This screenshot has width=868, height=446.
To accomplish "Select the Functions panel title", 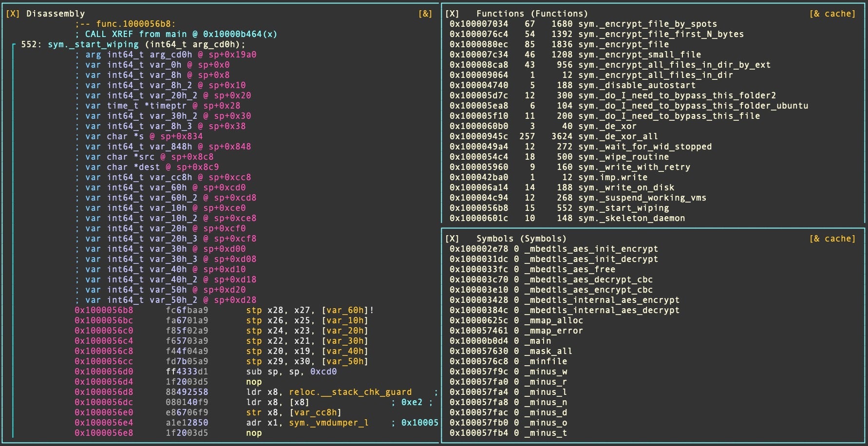I will click(x=532, y=14).
